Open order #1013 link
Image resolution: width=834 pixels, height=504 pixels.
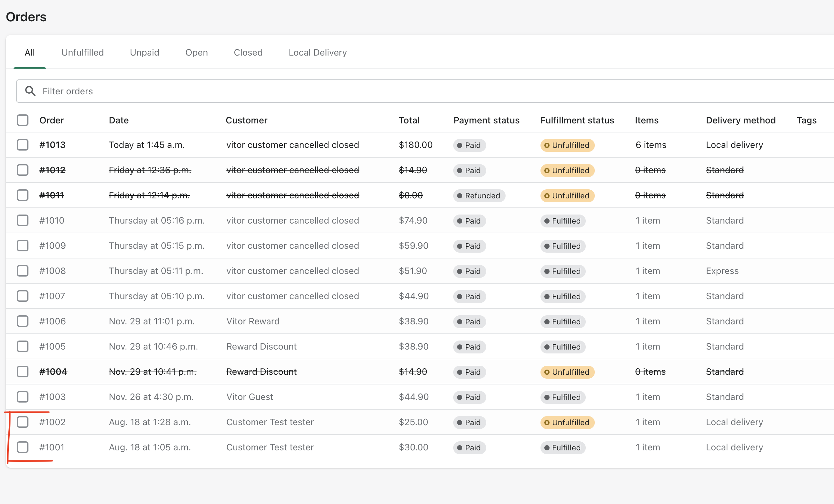pyautogui.click(x=52, y=145)
